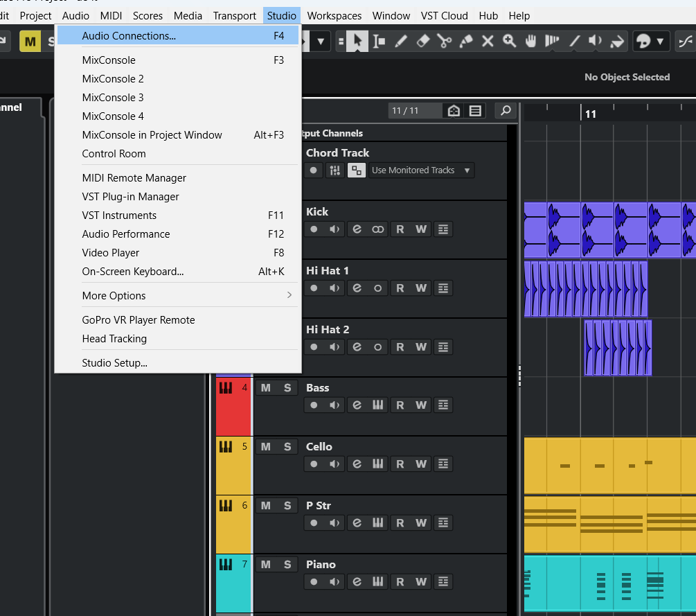Viewport: 696px width, 616px height.
Task: Click the Chord Track mixer-sliders icon
Action: 335,170
